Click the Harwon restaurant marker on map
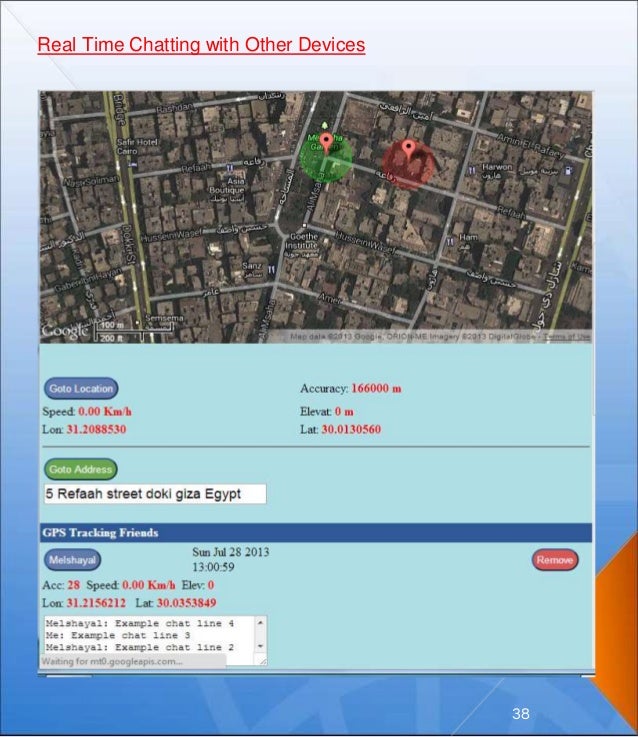Viewport: 638px width, 737px height. (x=472, y=171)
